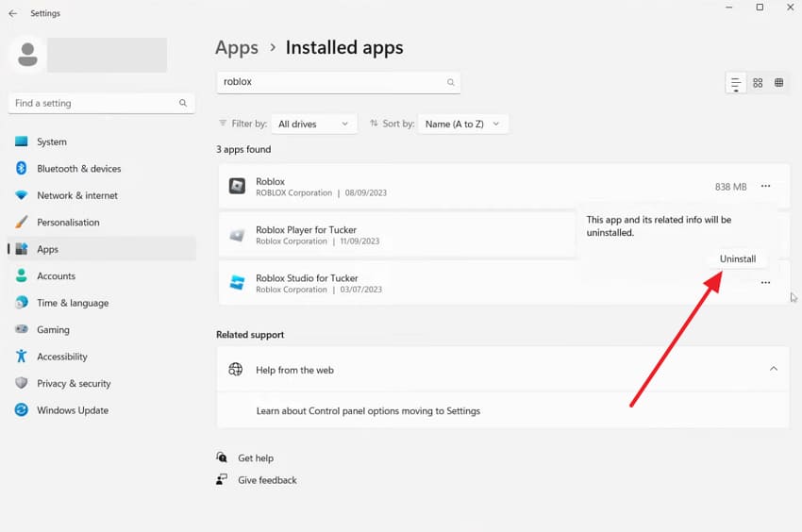Click the 3 apps found label
Screen dimensions: 802x532
[x=243, y=149]
